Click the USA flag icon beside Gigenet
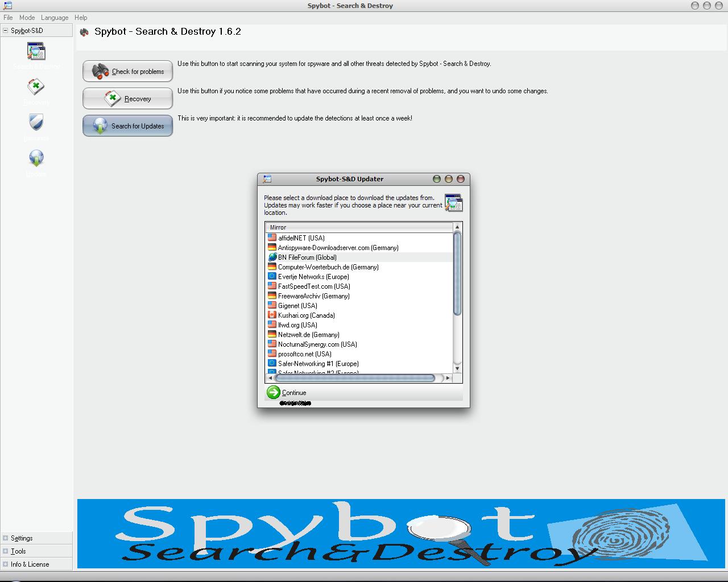Viewport: 728px width, 582px height. (x=272, y=306)
